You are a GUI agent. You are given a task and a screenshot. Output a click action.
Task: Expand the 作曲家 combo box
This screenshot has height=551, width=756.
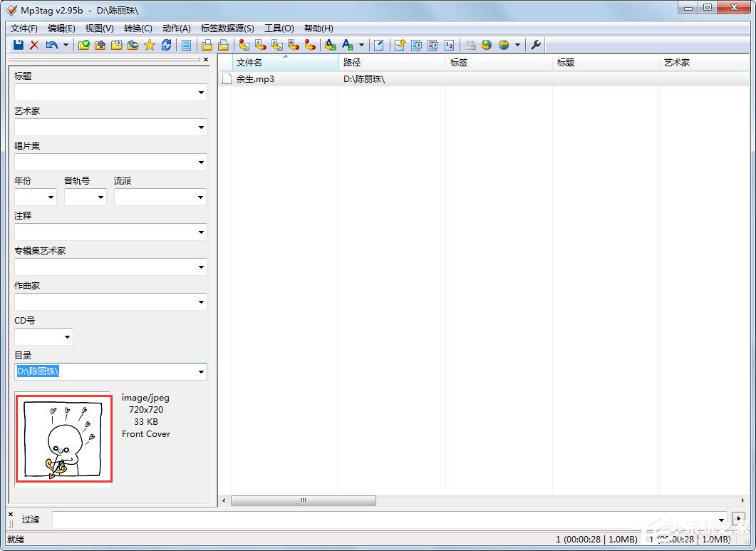pos(201,302)
